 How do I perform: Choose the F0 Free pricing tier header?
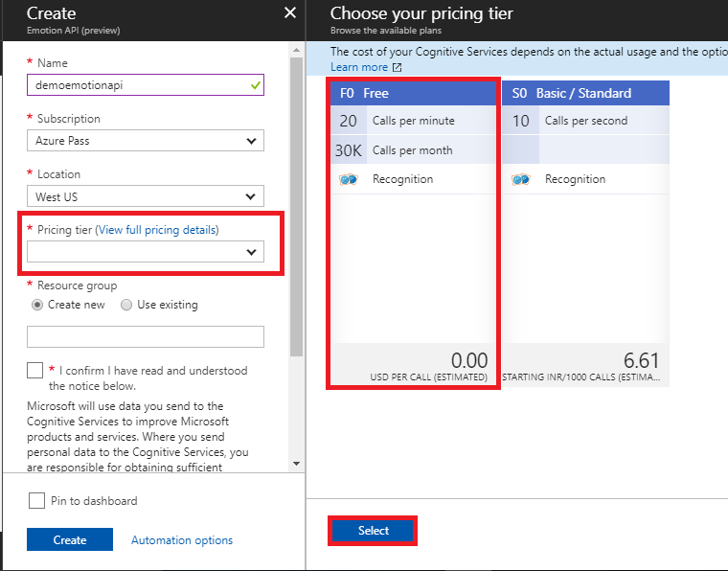pyautogui.click(x=413, y=93)
